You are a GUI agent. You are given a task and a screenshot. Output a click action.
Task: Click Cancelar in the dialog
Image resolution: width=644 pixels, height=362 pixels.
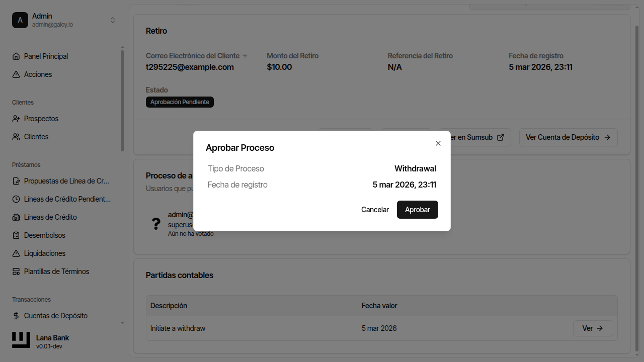(375, 210)
